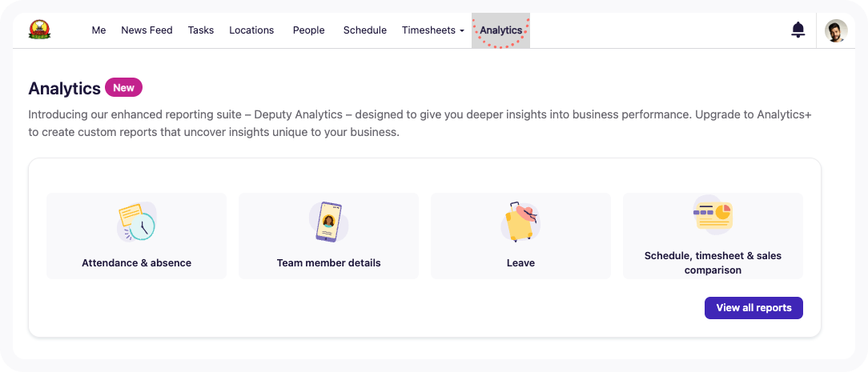
Task: Click the Schedule comparison chart icon
Action: click(713, 214)
